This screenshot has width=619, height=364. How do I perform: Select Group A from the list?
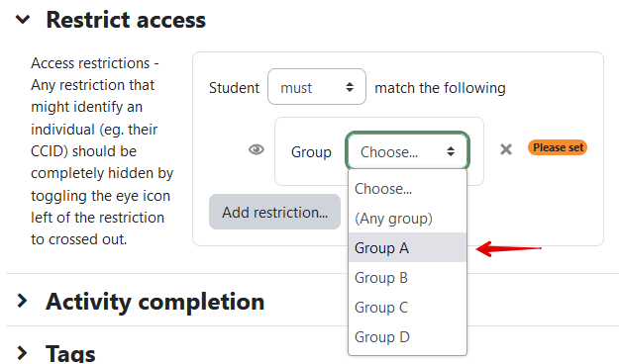pyautogui.click(x=407, y=247)
